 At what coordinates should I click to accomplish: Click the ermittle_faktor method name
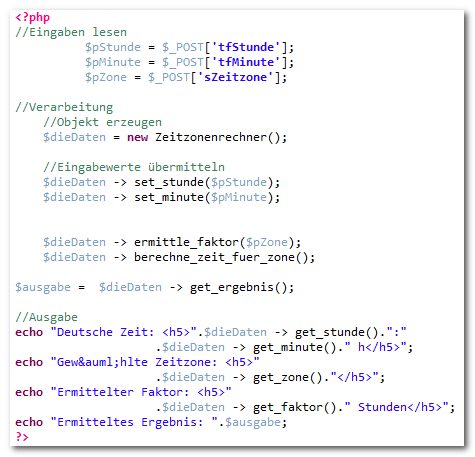(x=186, y=242)
